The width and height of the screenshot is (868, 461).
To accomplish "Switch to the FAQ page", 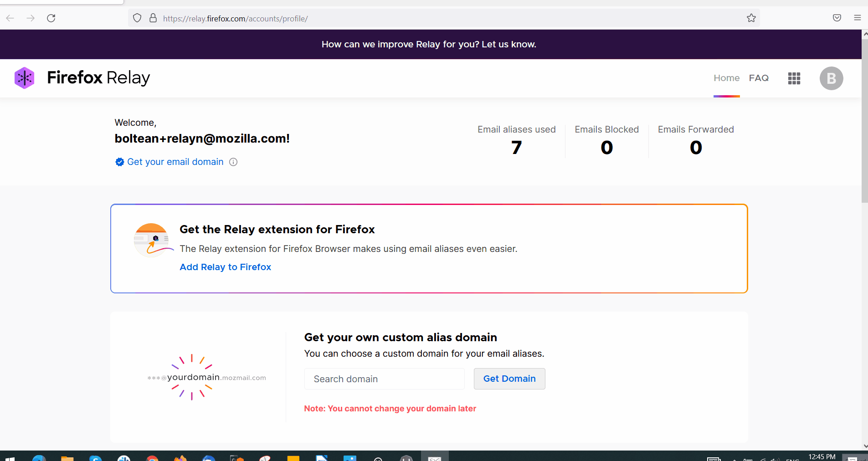I will tap(759, 78).
